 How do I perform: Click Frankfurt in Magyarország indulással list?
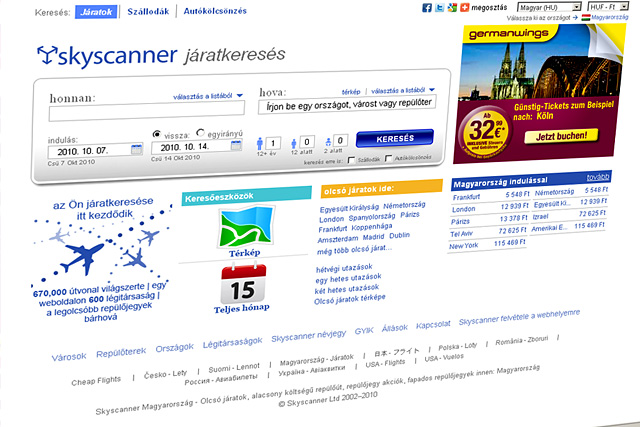click(x=466, y=197)
